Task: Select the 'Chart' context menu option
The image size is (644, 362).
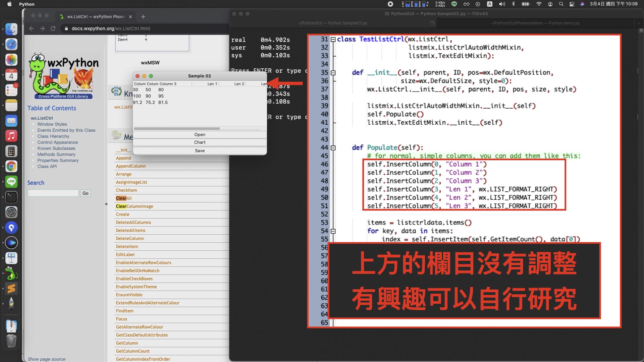Action: [200, 142]
